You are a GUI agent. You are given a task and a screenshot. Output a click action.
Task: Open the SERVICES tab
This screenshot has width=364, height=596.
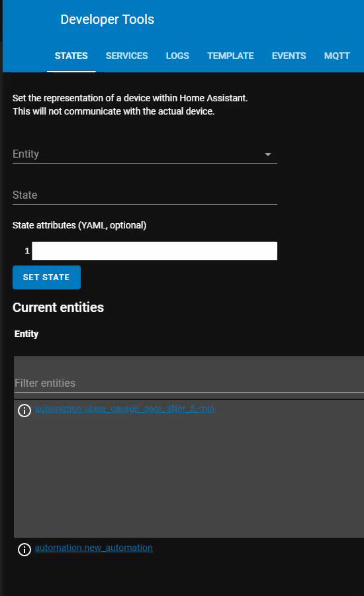click(x=126, y=56)
